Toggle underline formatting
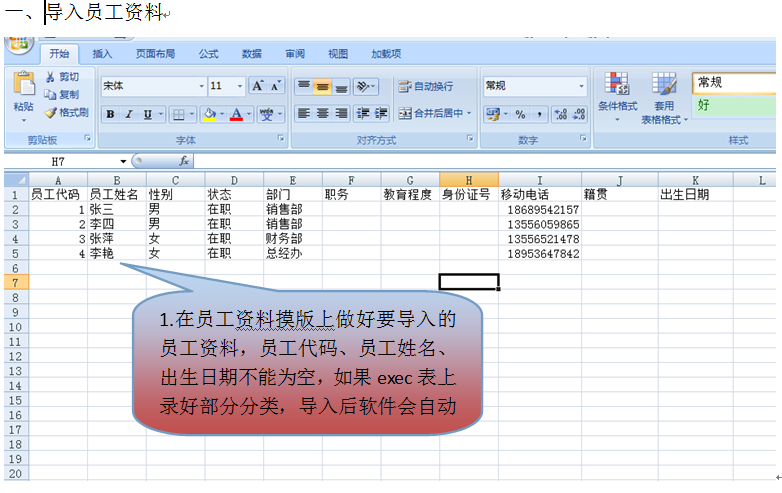Viewport: 782px width, 493px height. 147,114
